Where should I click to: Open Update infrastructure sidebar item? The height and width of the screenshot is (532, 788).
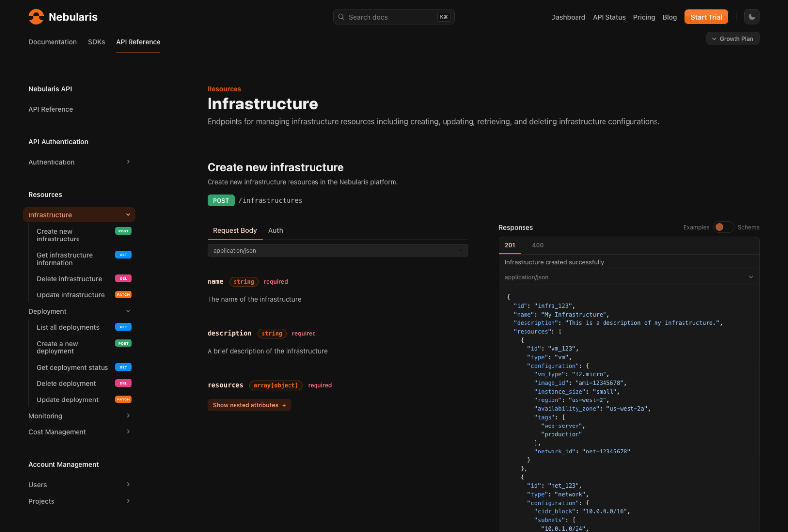[x=71, y=295]
